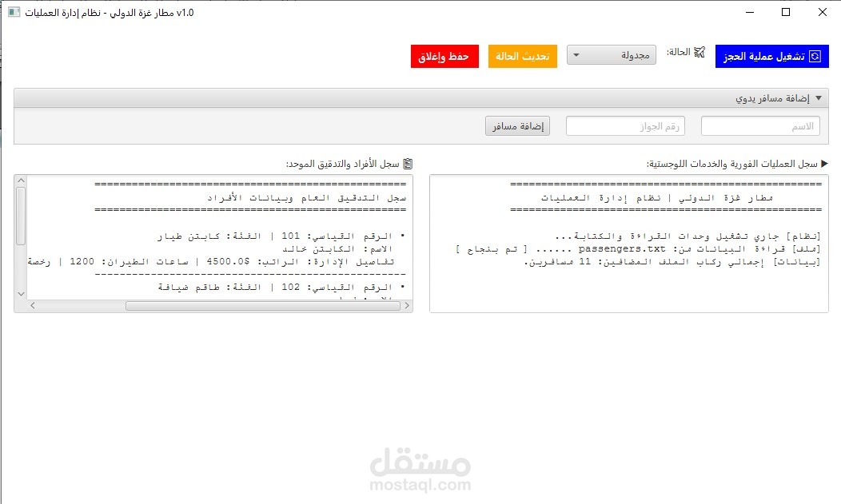Image resolution: width=841 pixels, height=504 pixels.
Task: Click the airplane icon beside الحالة label
Action: point(700,52)
